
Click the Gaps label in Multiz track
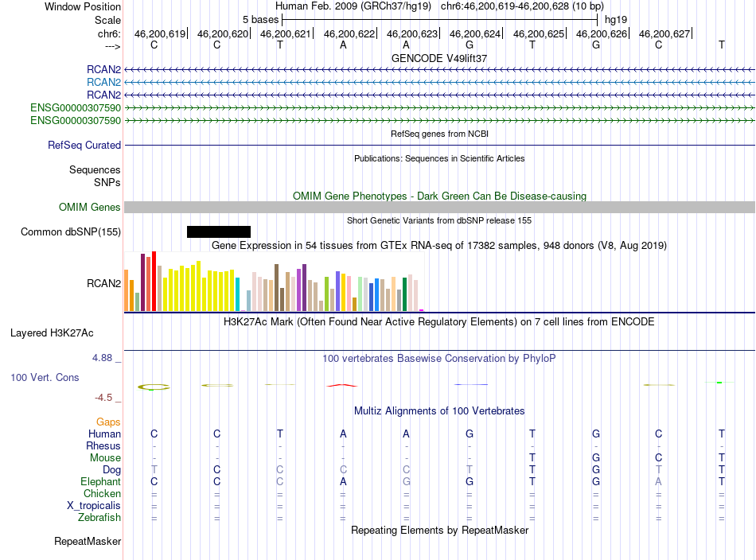tap(108, 422)
